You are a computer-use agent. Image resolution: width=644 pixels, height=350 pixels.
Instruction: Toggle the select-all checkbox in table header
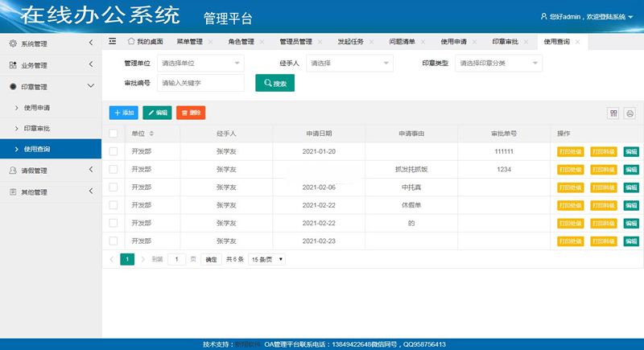point(114,134)
